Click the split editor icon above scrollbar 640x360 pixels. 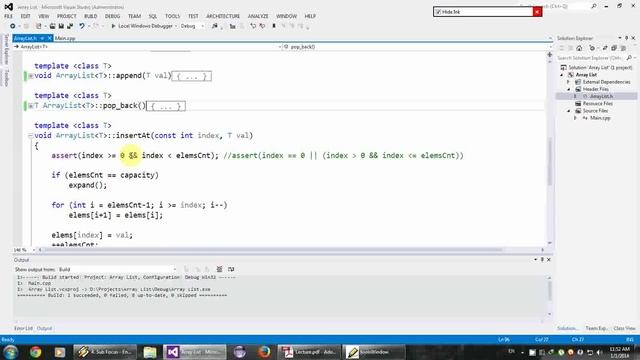pyautogui.click(x=549, y=54)
